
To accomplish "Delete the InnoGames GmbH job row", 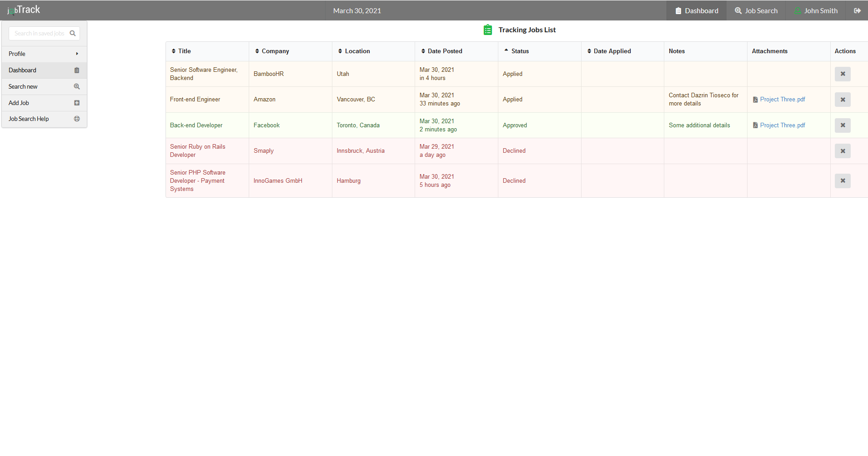I will (x=843, y=180).
